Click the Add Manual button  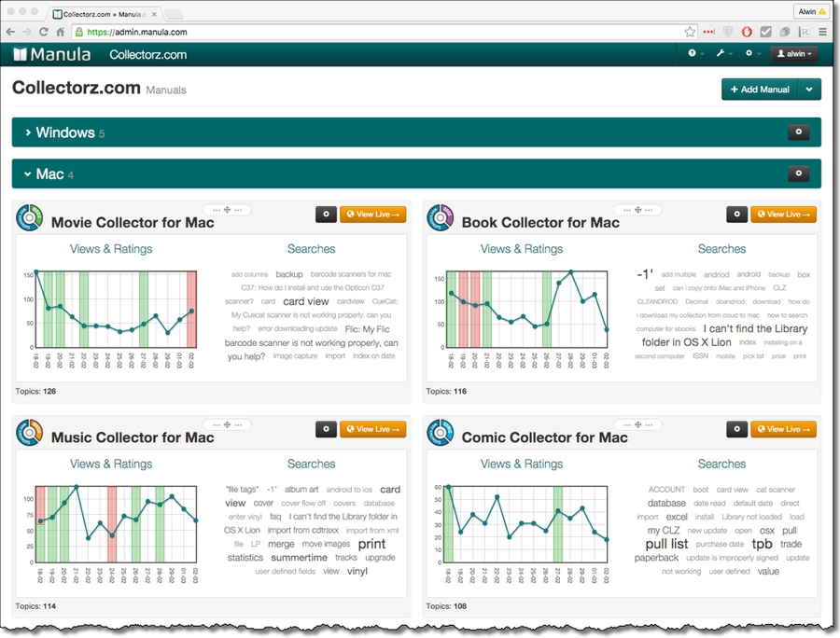[760, 90]
